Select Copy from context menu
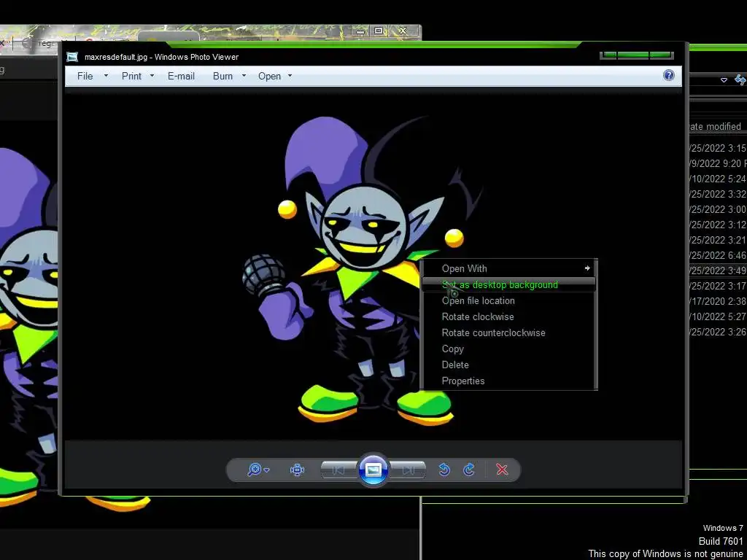The image size is (747, 560). [x=508, y=349]
